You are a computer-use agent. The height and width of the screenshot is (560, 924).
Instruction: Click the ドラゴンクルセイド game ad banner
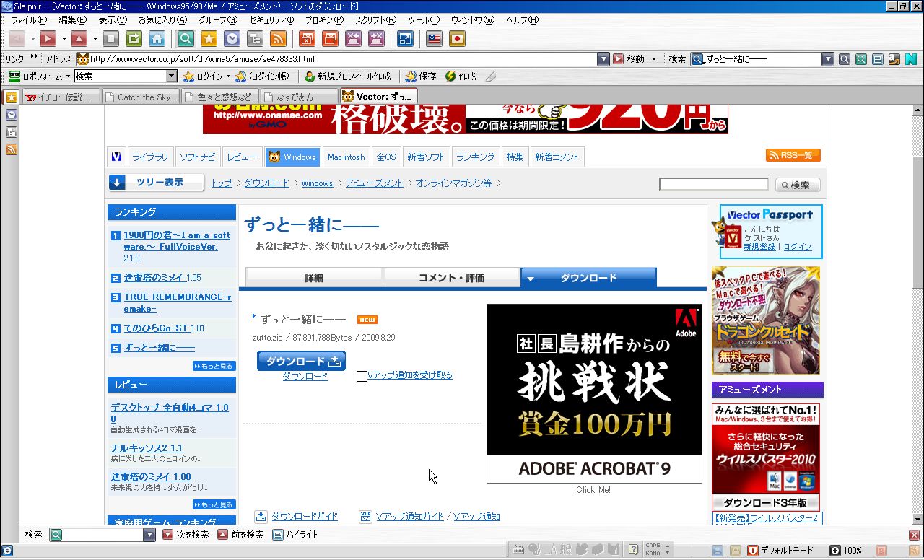[766, 320]
